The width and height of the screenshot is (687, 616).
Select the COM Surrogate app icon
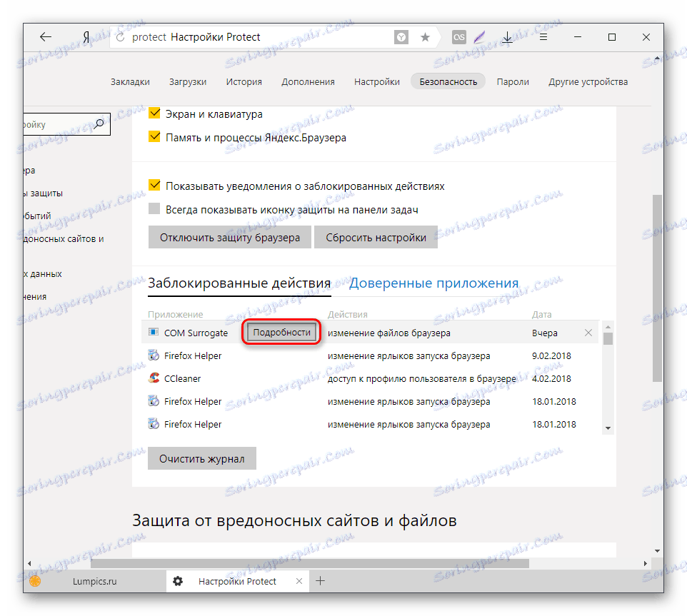tap(154, 333)
